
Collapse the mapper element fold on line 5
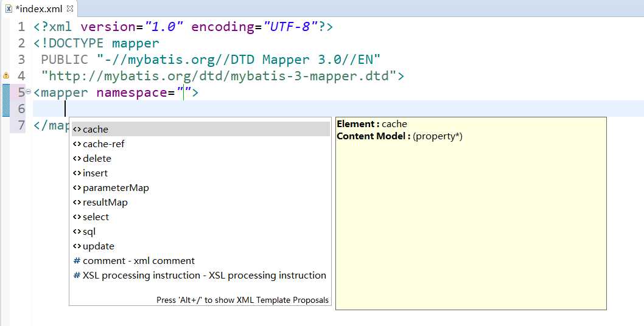pos(29,92)
